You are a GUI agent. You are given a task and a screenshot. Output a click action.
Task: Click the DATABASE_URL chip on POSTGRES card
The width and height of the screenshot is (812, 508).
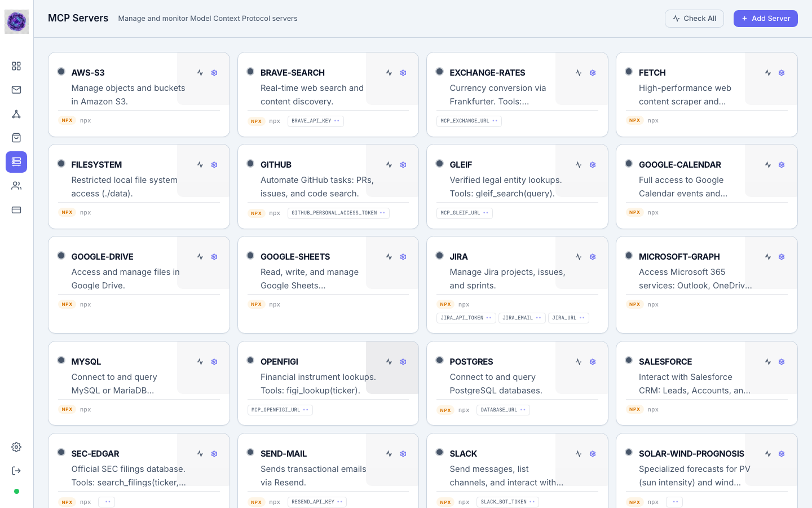point(503,410)
